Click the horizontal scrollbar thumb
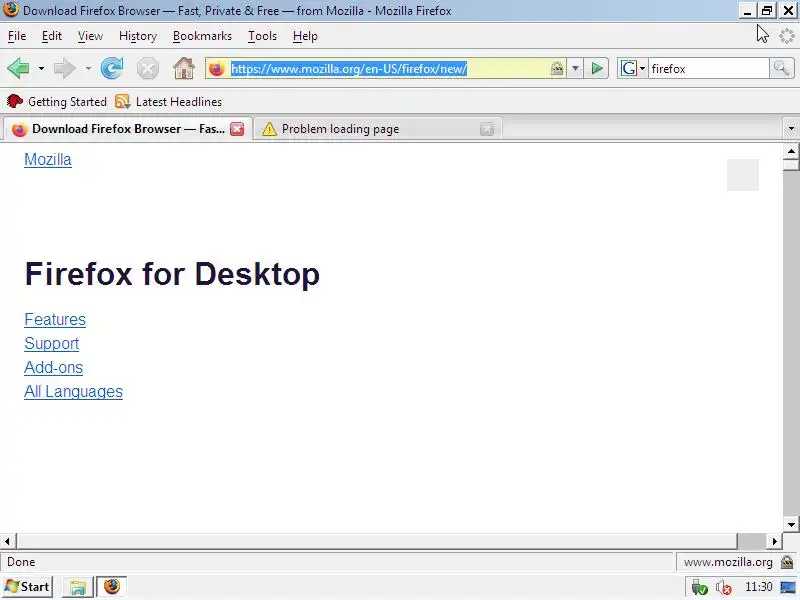The height and width of the screenshot is (600, 800). point(377,541)
